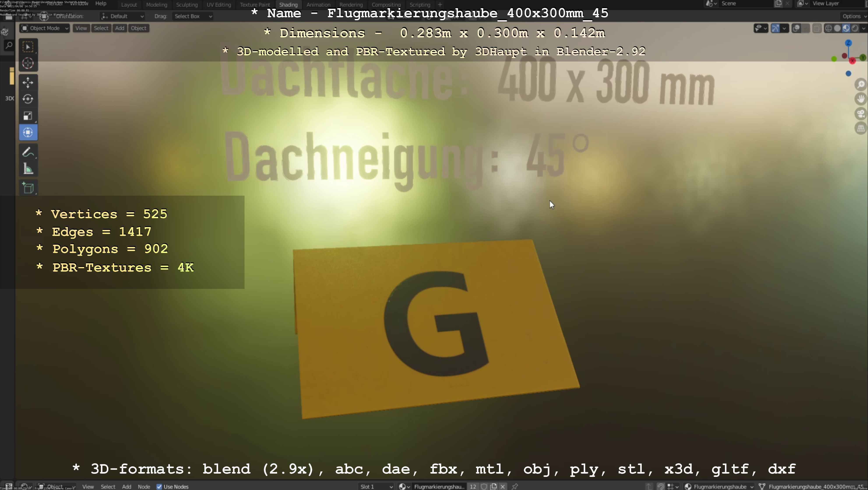Select the Add Cube tool

click(x=28, y=188)
